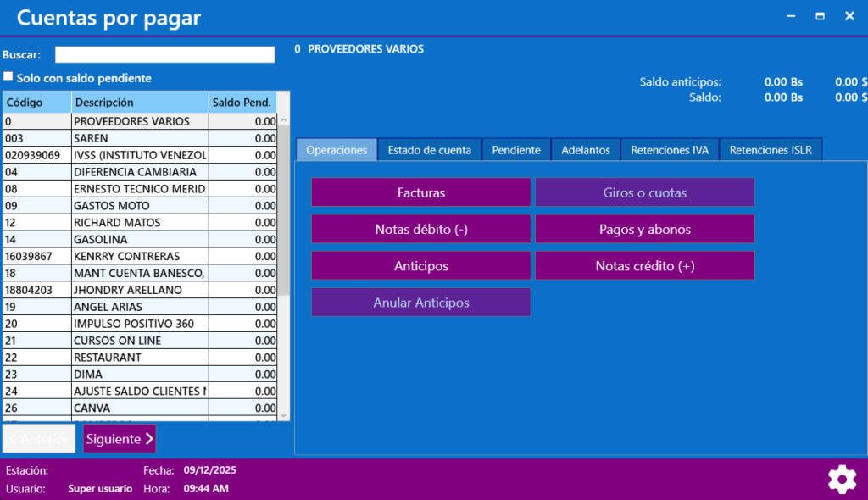Image resolution: width=868 pixels, height=500 pixels.
Task: Click the Buscar search field
Action: click(x=164, y=54)
